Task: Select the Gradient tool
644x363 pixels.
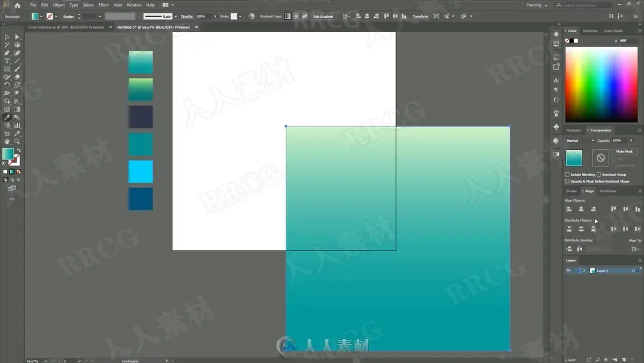Action: pyautogui.click(x=17, y=110)
